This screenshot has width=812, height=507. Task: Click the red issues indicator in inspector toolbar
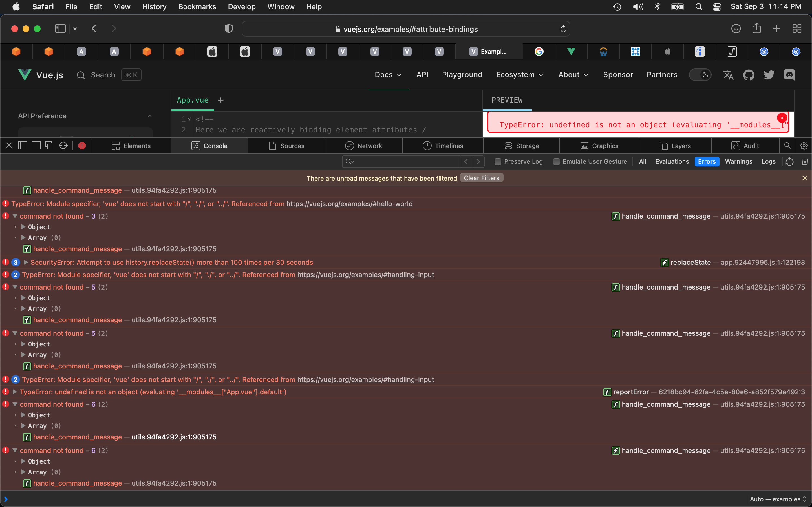pos(82,145)
